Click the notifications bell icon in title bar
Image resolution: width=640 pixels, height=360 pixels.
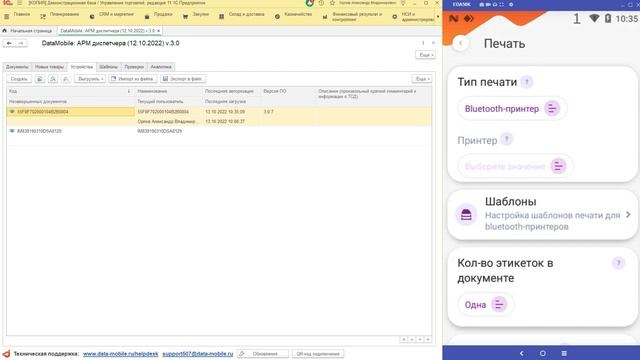click(x=403, y=3)
